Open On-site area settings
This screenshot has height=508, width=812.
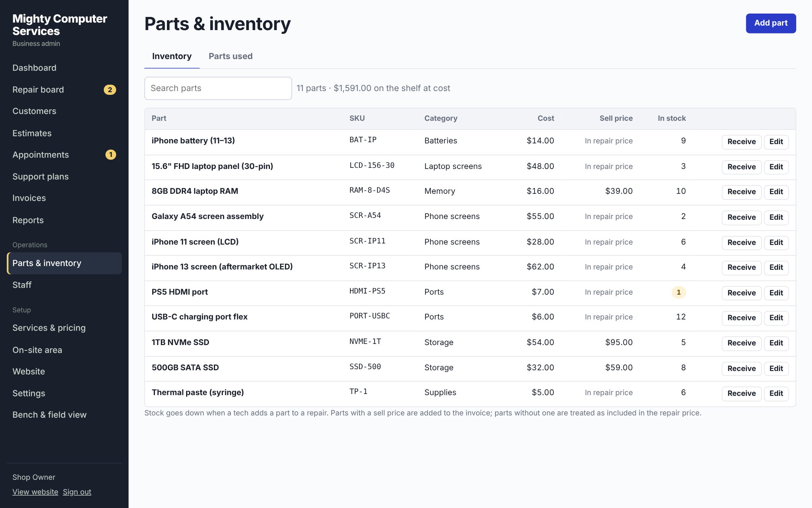pyautogui.click(x=64, y=350)
